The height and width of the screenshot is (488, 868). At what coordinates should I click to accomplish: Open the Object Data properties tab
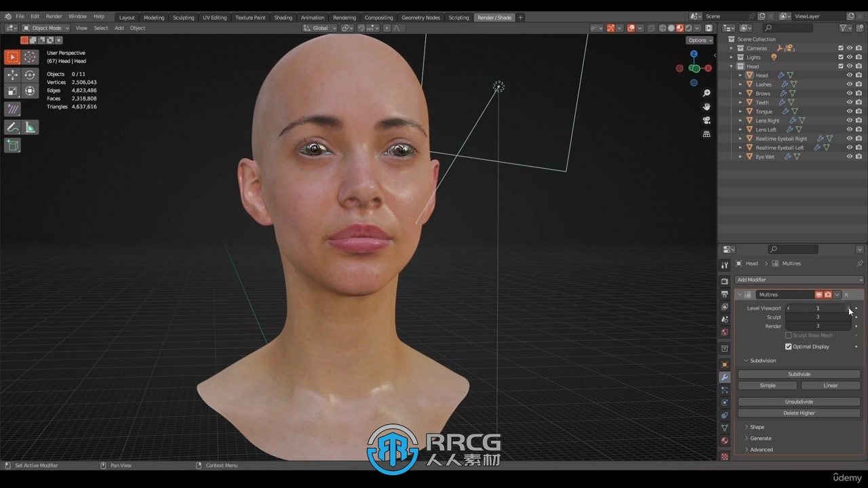click(x=724, y=428)
